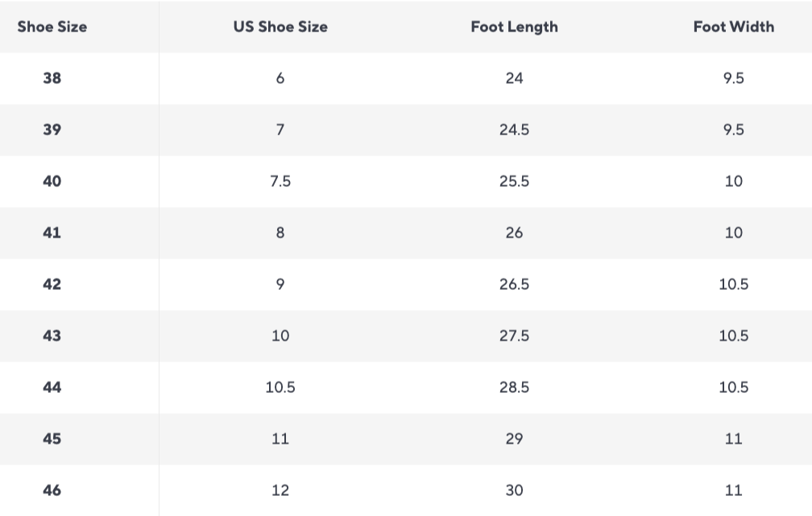Viewport: 812px width, 516px height.
Task: Click the shoe size 40 row label
Action: pos(52,181)
